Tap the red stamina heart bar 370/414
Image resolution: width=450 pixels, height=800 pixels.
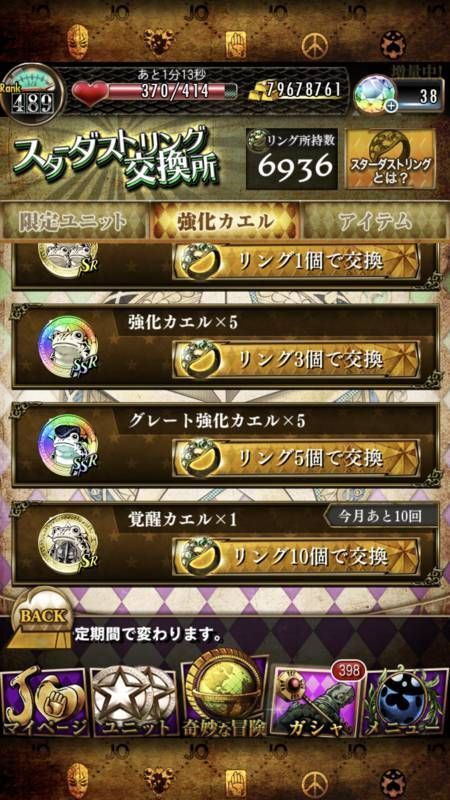tap(154, 92)
